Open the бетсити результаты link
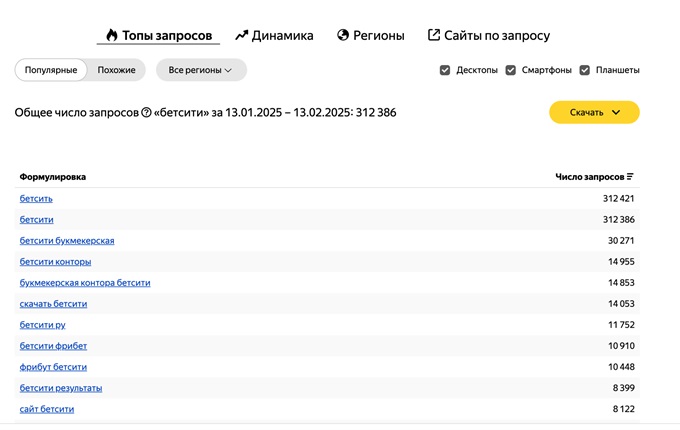The width and height of the screenshot is (680, 430). 61,388
